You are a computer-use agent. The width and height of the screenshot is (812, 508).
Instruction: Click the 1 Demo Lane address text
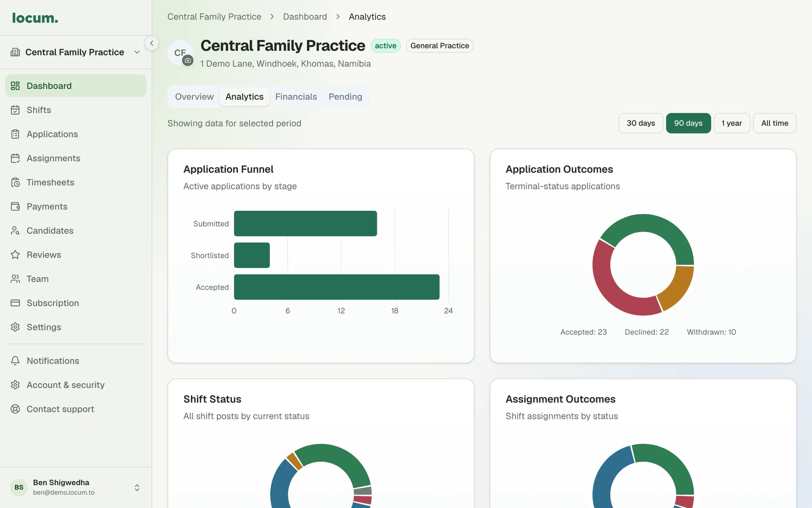(x=285, y=64)
